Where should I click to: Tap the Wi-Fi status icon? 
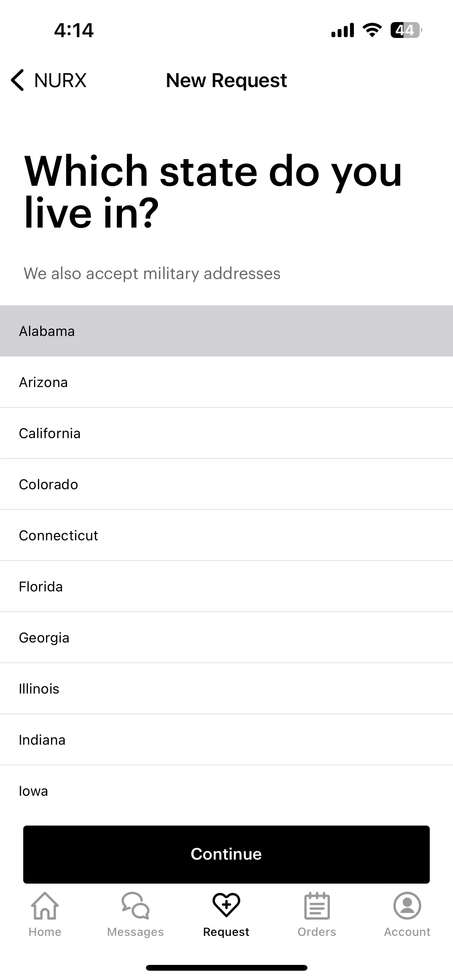pos(372,30)
